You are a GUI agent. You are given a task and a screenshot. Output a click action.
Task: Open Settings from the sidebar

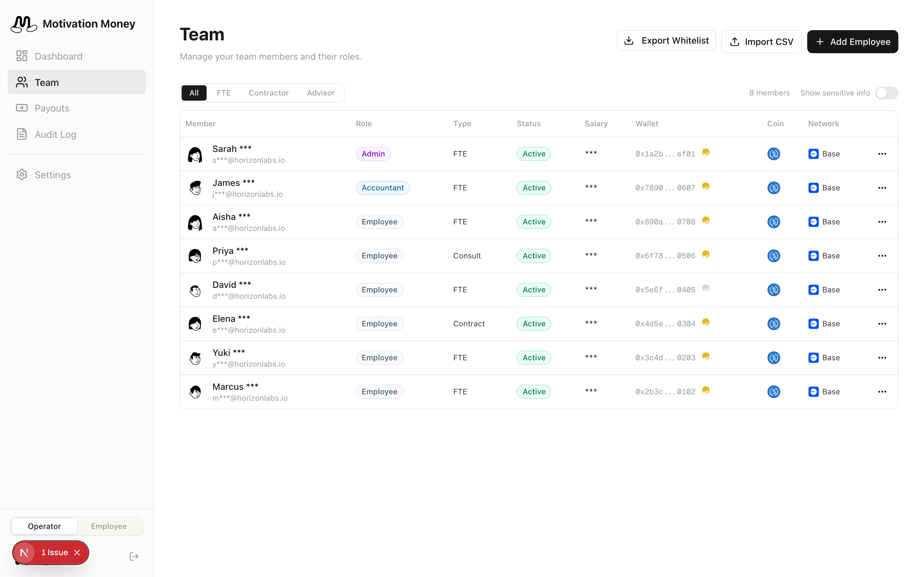[x=53, y=174]
